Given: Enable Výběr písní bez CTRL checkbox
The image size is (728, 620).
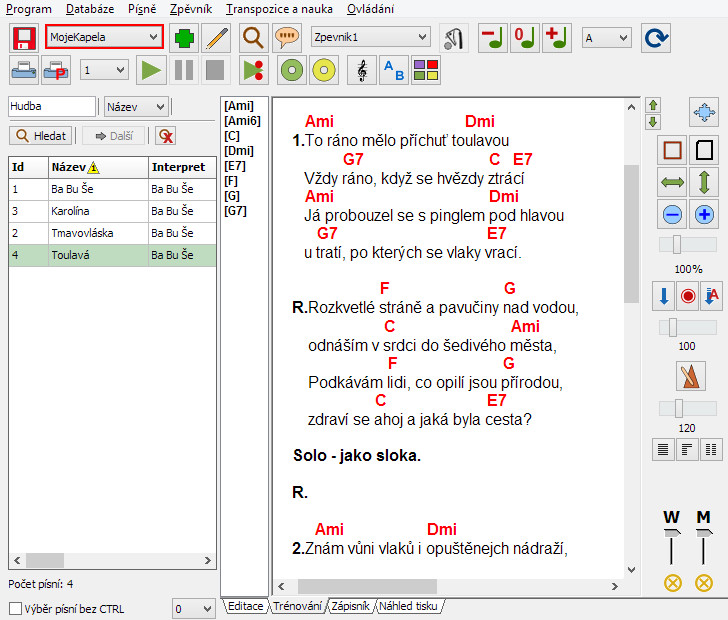Looking at the screenshot, I should click(x=15, y=608).
